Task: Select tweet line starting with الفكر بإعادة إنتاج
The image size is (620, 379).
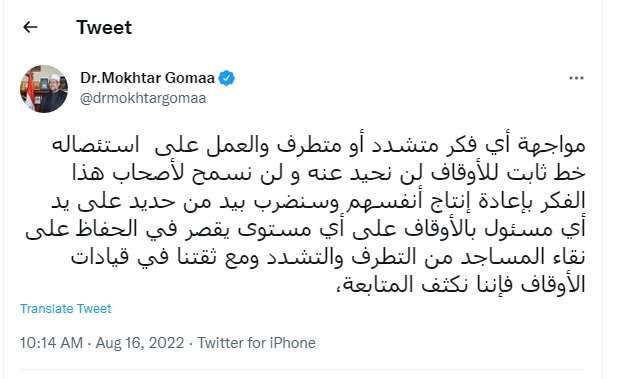Action: pos(319,200)
